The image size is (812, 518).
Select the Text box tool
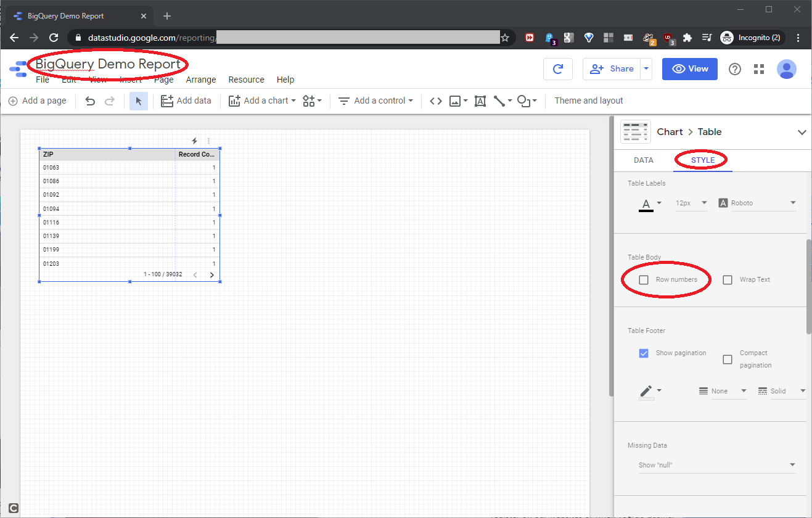coord(480,101)
